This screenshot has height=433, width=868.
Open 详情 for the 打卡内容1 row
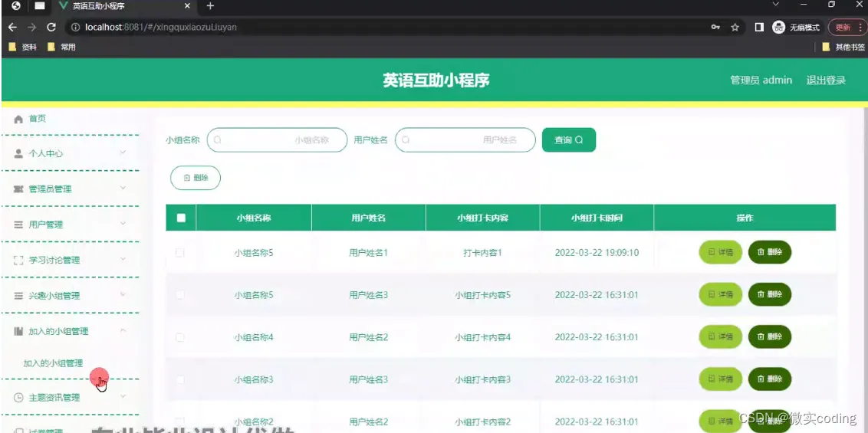pos(721,252)
